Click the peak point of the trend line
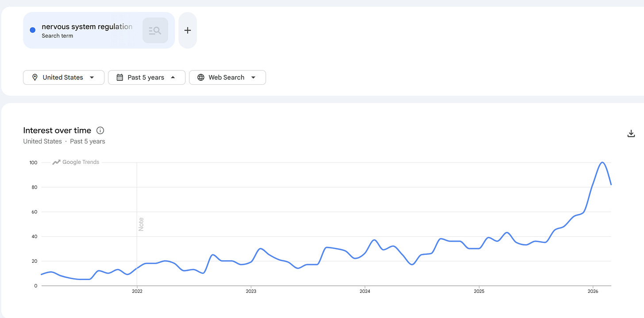 point(602,163)
